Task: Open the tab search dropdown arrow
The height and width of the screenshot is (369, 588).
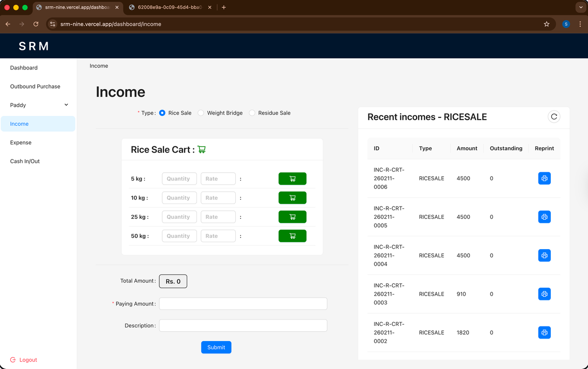Action: point(580,7)
